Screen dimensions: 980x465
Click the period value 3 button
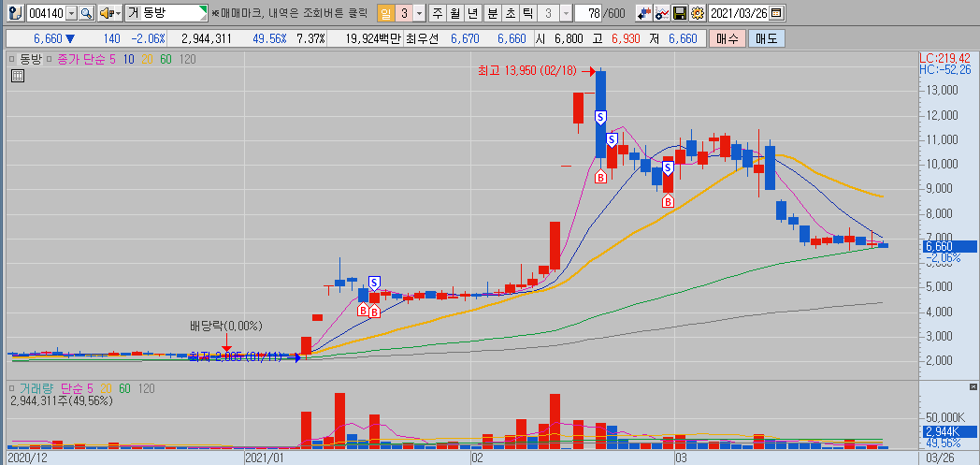pos(404,12)
